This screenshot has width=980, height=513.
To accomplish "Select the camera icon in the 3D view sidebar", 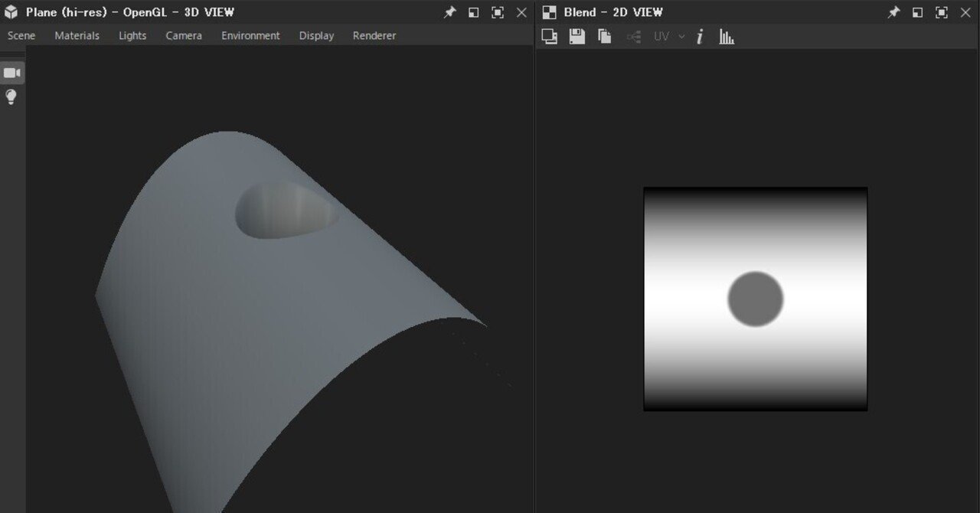I will click(x=11, y=72).
